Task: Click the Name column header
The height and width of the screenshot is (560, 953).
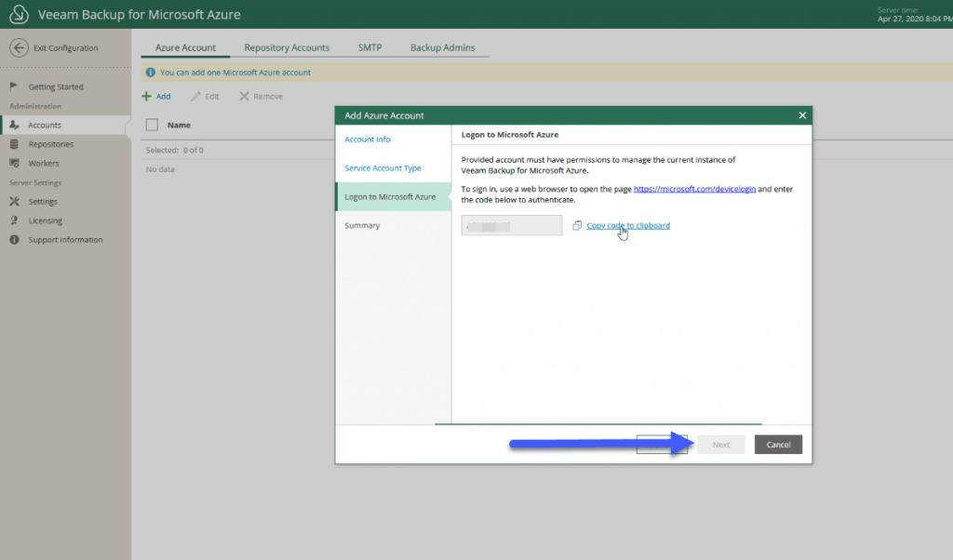Action: click(x=180, y=125)
